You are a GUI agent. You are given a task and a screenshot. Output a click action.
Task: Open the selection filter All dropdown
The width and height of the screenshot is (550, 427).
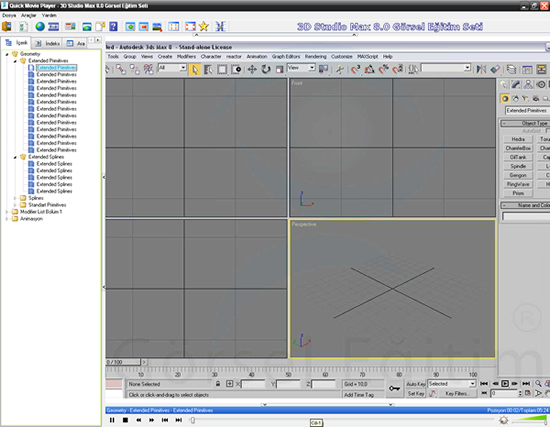click(172, 68)
